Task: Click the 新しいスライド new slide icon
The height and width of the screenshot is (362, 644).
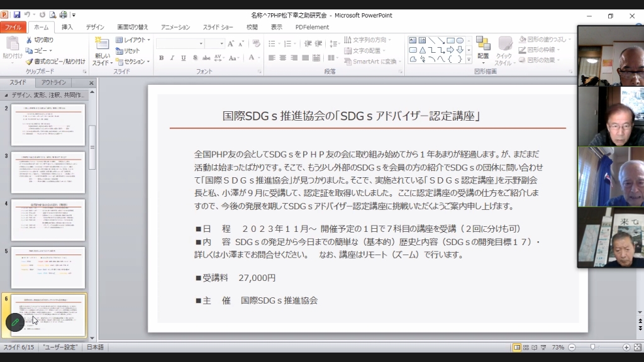Action: (101, 44)
